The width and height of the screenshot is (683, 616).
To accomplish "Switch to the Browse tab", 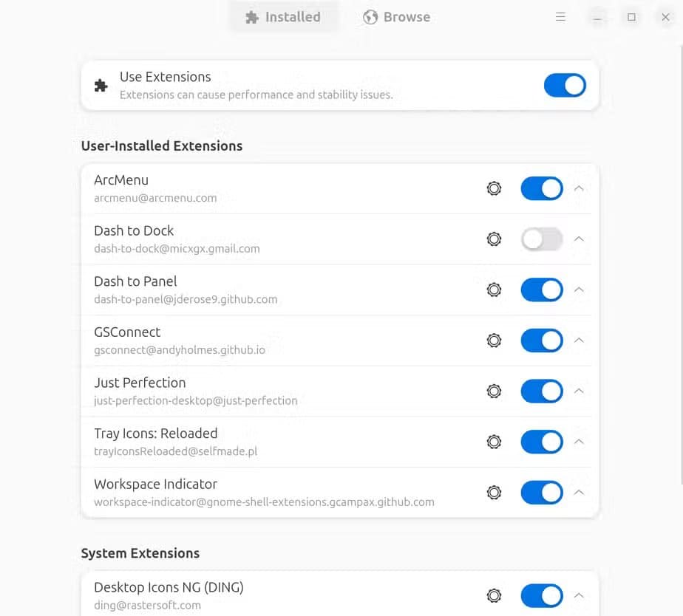I will point(396,16).
